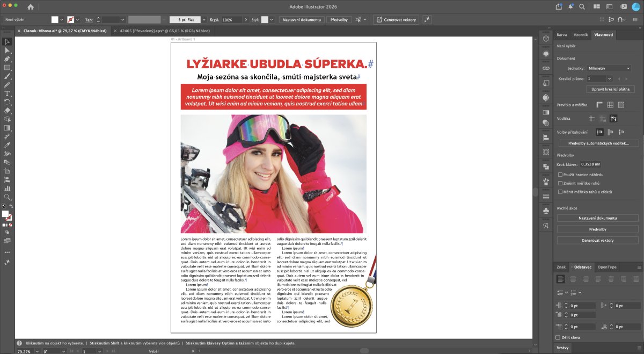Enable the Změnit měřítko rohů checkbox
644x354 pixels.
(x=560, y=183)
